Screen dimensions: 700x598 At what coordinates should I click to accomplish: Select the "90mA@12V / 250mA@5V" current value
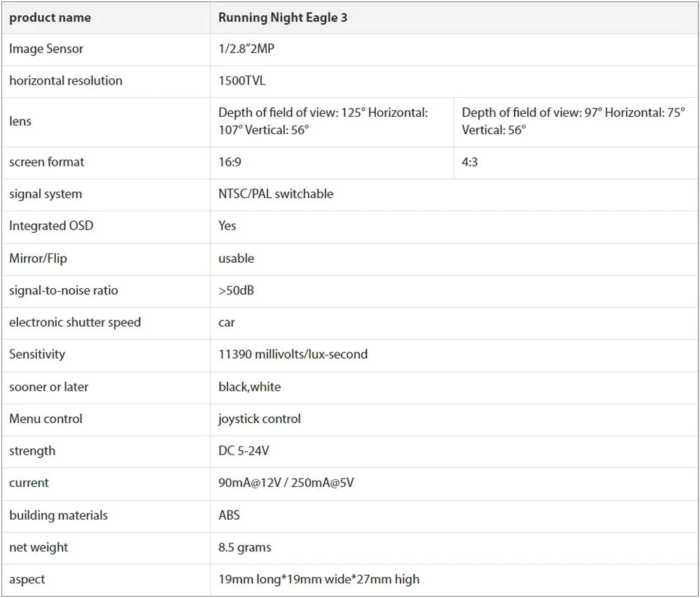(x=286, y=483)
